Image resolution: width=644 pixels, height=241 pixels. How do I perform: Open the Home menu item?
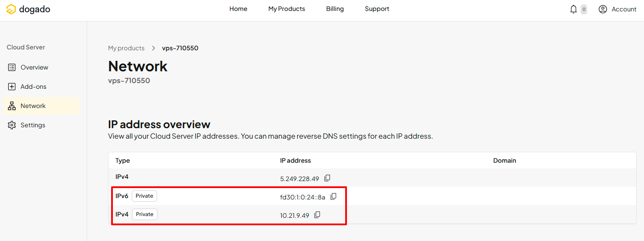(238, 9)
